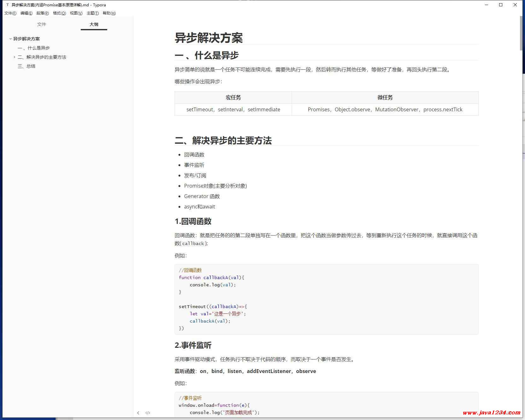Open the 文件(F) menu

point(10,13)
